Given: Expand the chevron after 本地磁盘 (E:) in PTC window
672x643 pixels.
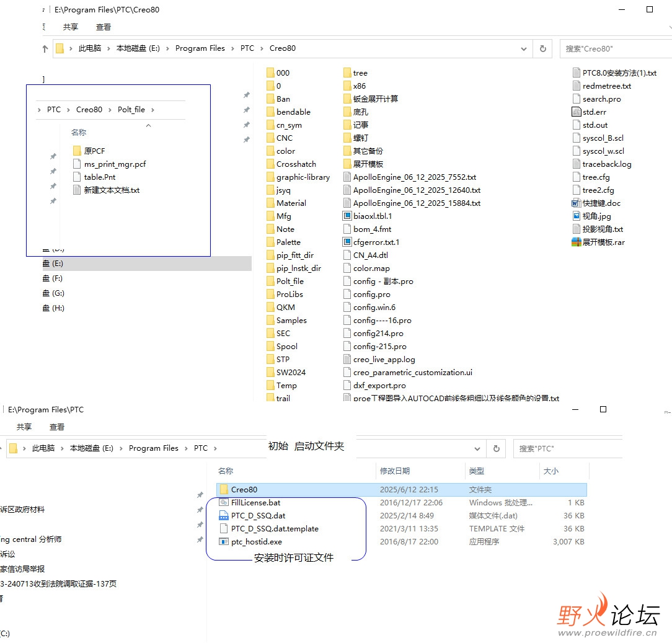Looking at the screenshot, I should [x=121, y=448].
